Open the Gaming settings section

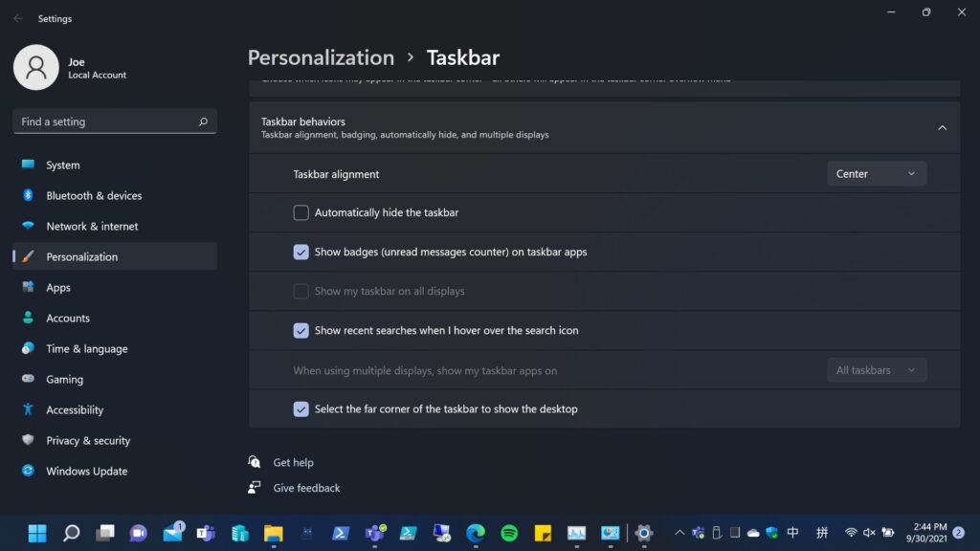tap(64, 380)
